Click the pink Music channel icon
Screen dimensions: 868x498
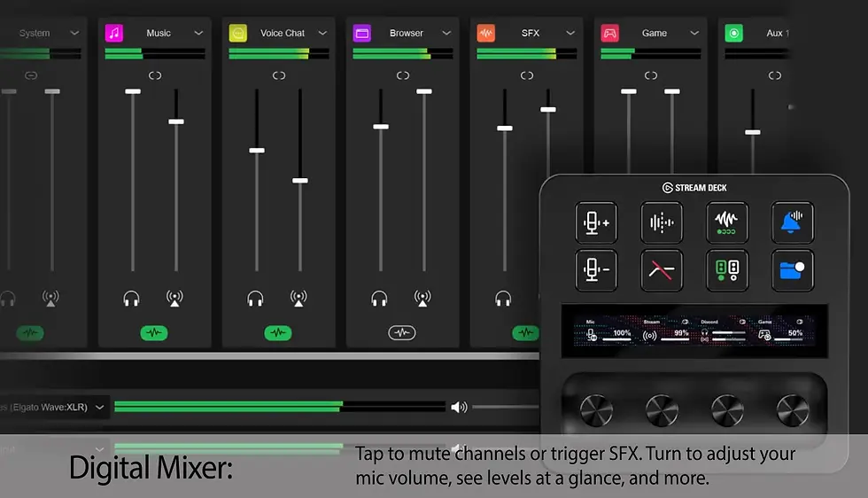[114, 34]
